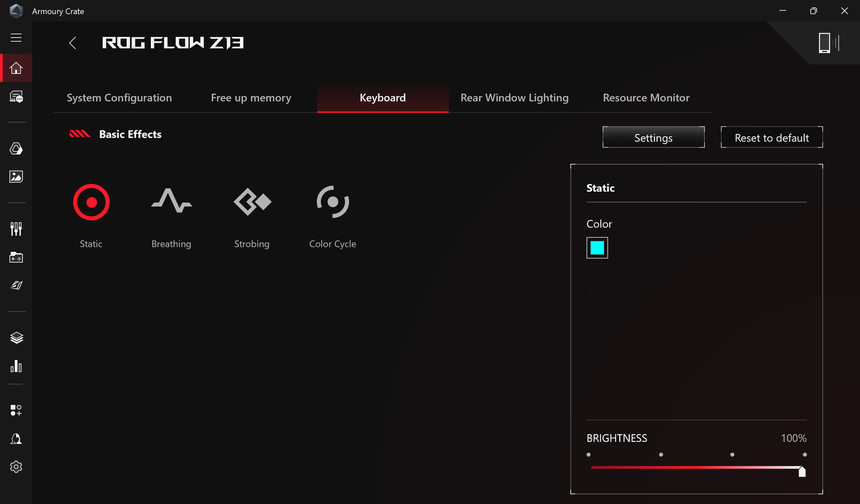The width and height of the screenshot is (860, 504).
Task: Click the Color label in Static panel
Action: [x=599, y=224]
